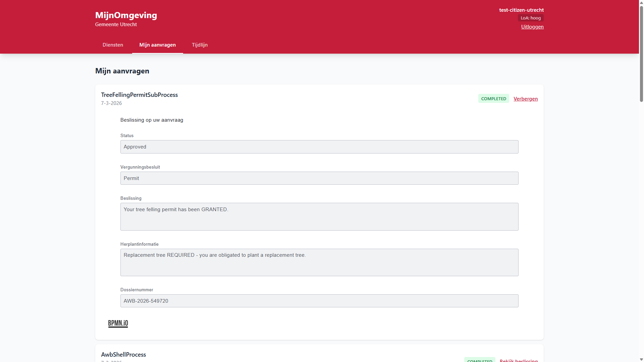The height and width of the screenshot is (362, 644).
Task: Click the down arrow on the scrollbar
Action: (641, 359)
